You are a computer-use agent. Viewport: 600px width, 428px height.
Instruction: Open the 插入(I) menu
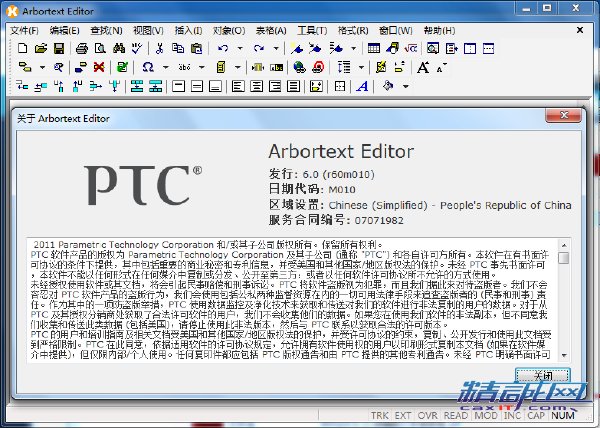pyautogui.click(x=188, y=31)
